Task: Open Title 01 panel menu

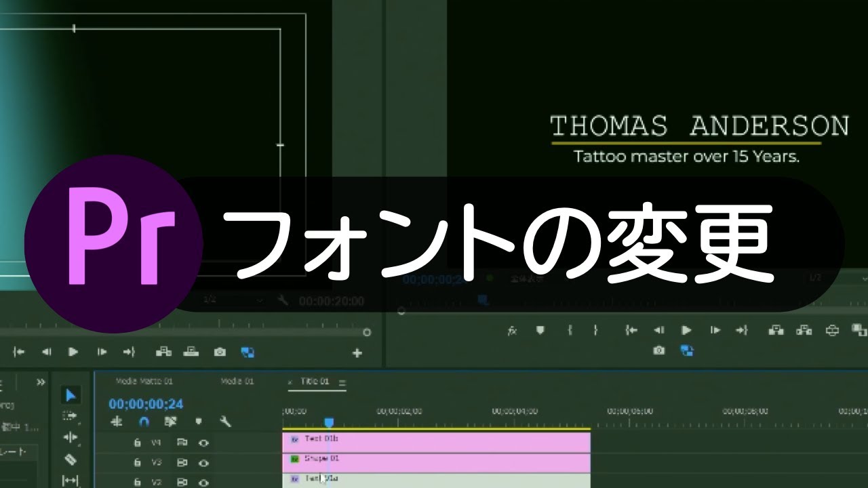Action: 342,382
